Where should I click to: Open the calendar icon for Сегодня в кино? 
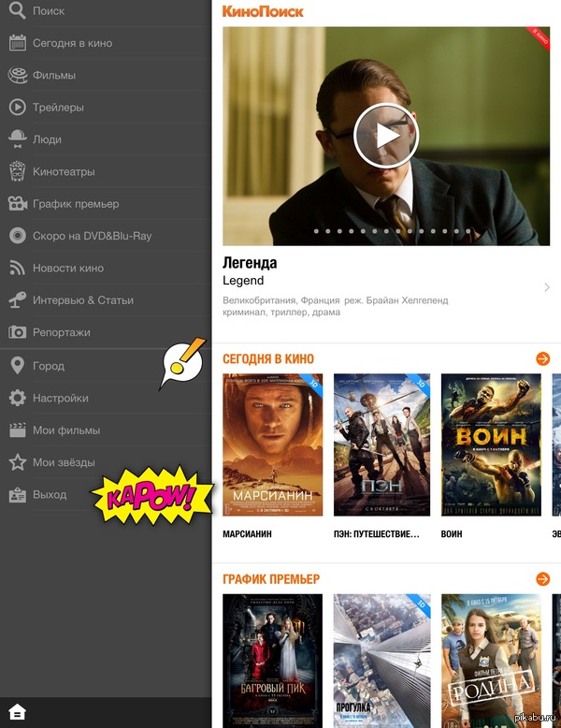click(x=17, y=43)
